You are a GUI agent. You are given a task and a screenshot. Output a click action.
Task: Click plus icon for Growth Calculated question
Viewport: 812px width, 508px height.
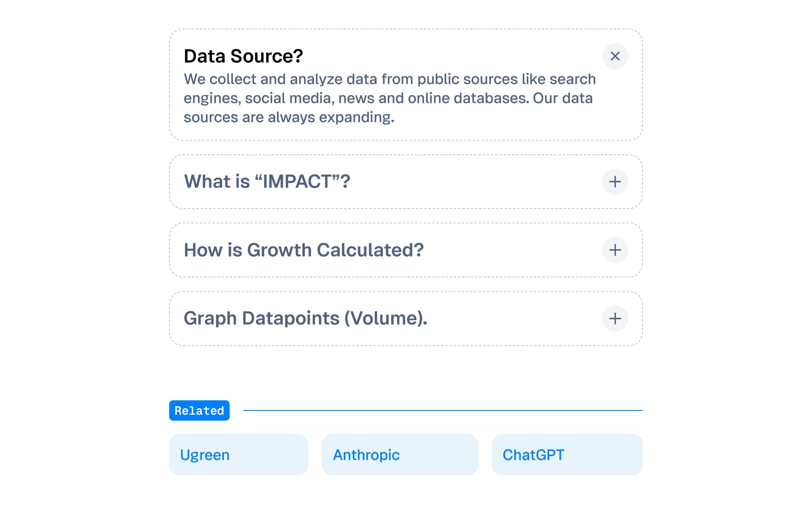[615, 250]
